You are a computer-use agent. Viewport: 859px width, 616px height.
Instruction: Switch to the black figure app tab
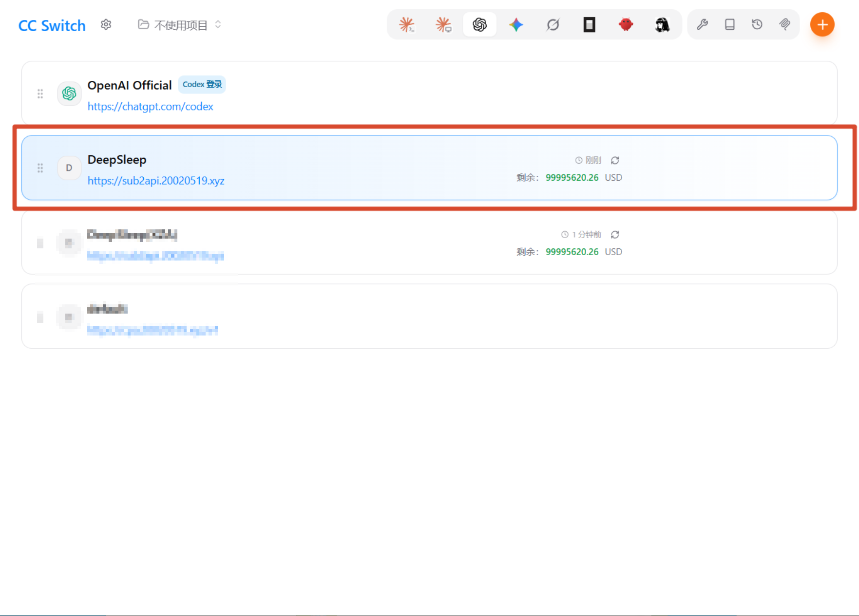[662, 24]
